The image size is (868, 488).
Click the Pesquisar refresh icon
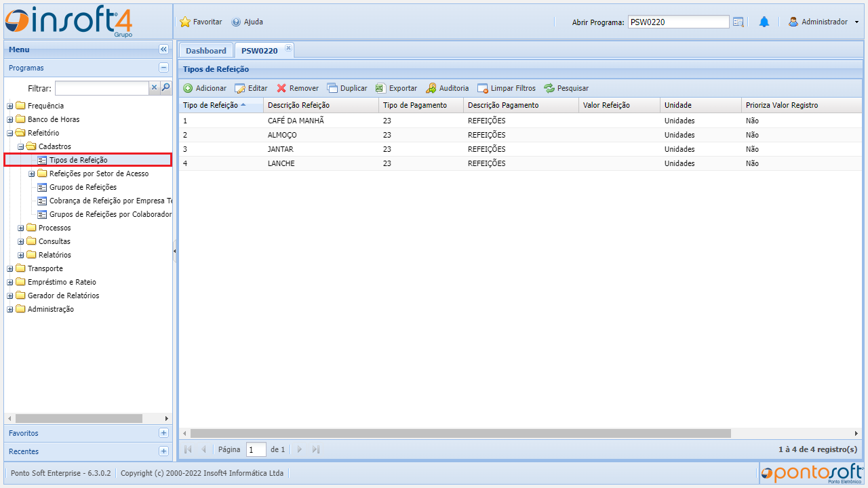coord(549,88)
